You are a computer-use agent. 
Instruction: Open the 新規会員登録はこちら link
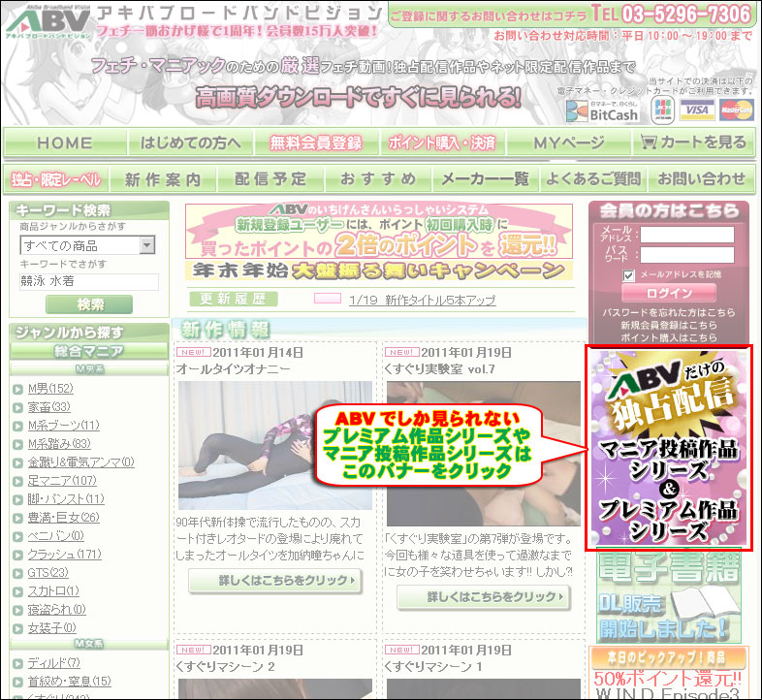pos(669,325)
